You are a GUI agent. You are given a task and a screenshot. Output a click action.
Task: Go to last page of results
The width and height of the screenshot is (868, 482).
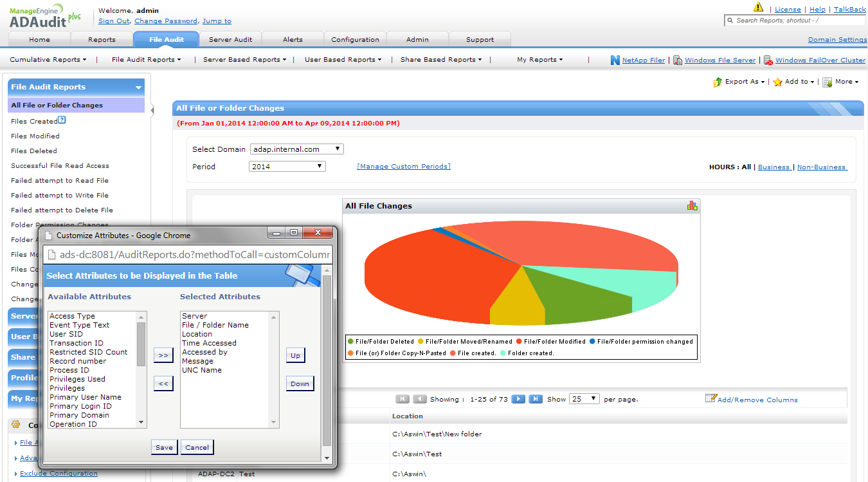(536, 399)
